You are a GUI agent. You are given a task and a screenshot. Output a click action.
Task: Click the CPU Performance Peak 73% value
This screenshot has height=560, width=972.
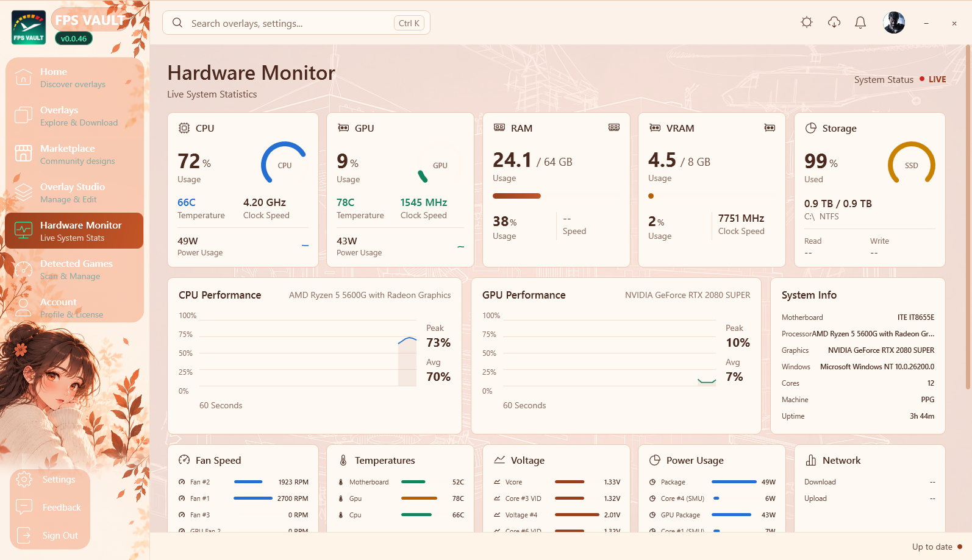pyautogui.click(x=438, y=342)
